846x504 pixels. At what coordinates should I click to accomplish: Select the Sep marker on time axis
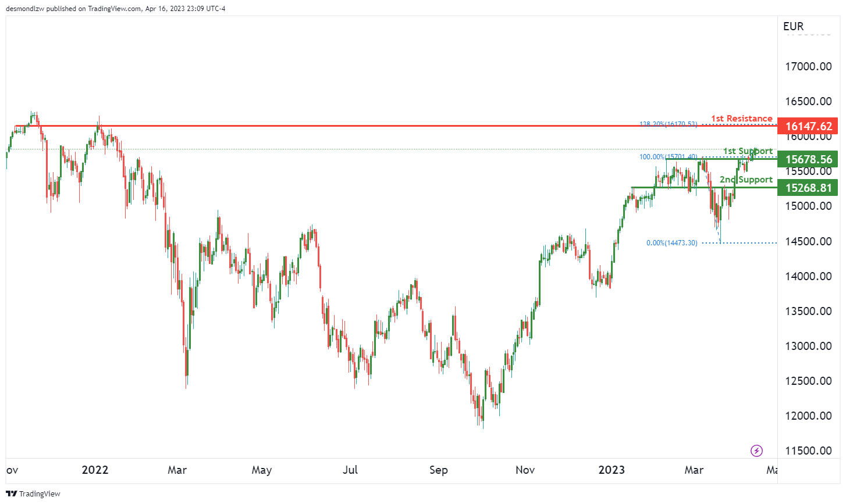438,470
